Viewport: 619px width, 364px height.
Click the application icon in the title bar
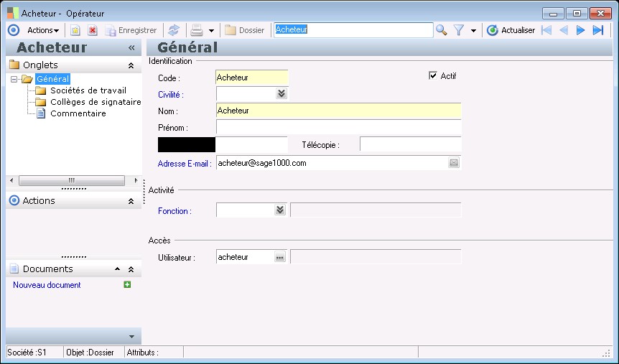pos(13,13)
